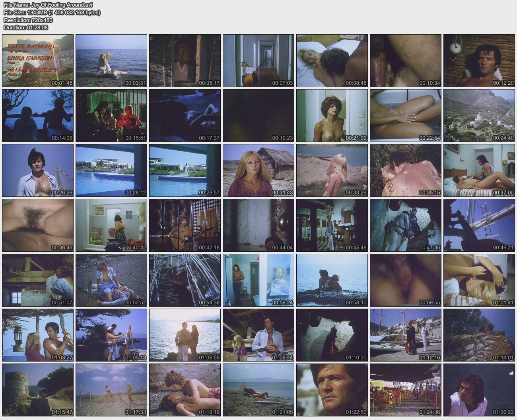The width and height of the screenshot is (517, 420).
Task: Open the beach scene thumbnail at 00:03:31
Action: [x=111, y=60]
